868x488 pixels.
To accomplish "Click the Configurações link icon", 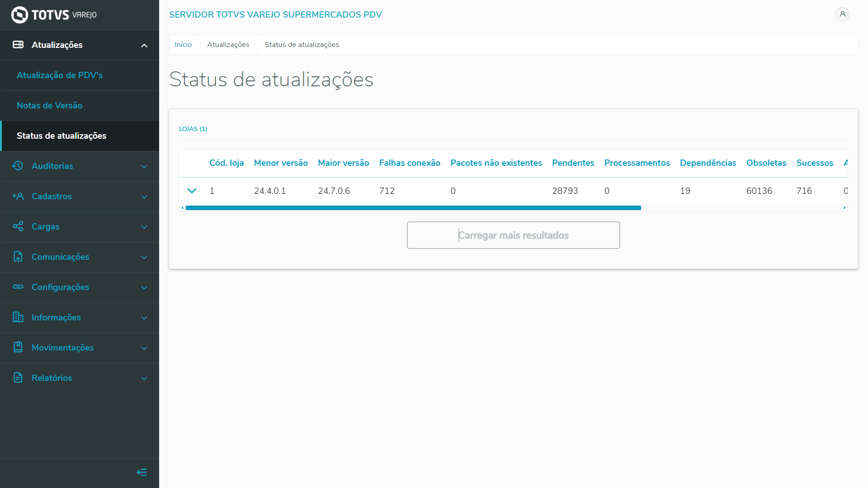I will pyautogui.click(x=18, y=287).
